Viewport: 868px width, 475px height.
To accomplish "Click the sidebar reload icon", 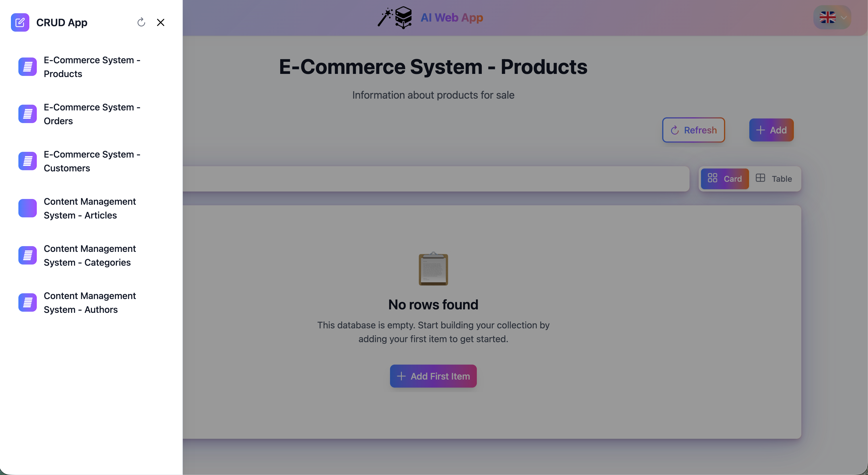I will 141,22.
